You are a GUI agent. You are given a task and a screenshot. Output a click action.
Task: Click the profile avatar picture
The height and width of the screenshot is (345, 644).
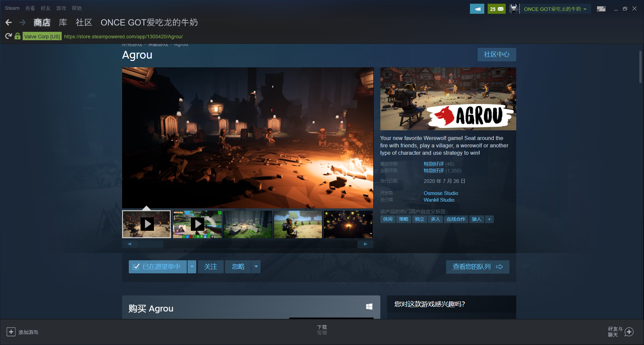coord(514,9)
